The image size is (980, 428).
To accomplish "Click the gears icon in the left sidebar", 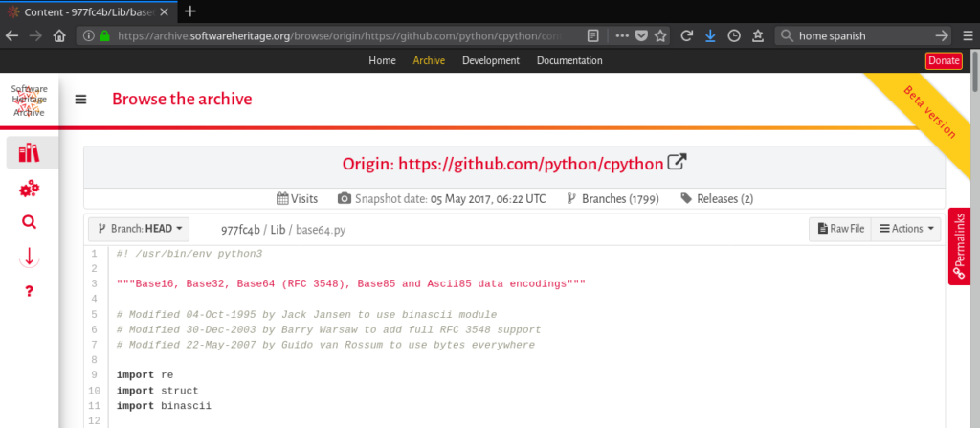I will (29, 189).
